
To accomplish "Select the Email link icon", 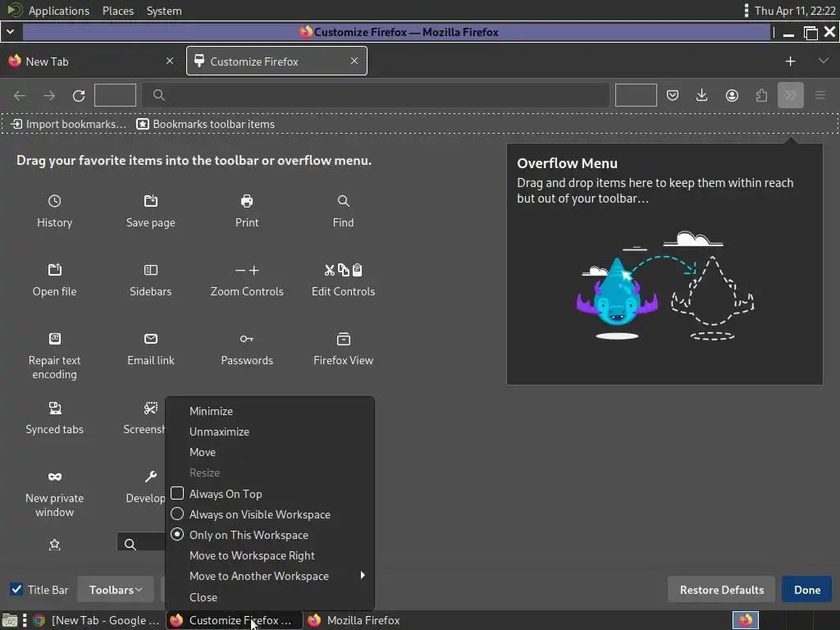I will [x=151, y=339].
